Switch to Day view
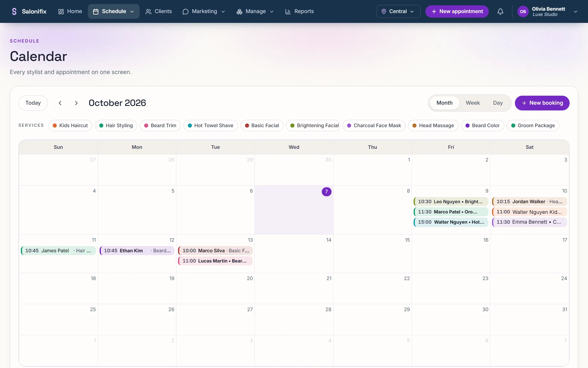Screen dimensions: 588x368 coord(498,103)
